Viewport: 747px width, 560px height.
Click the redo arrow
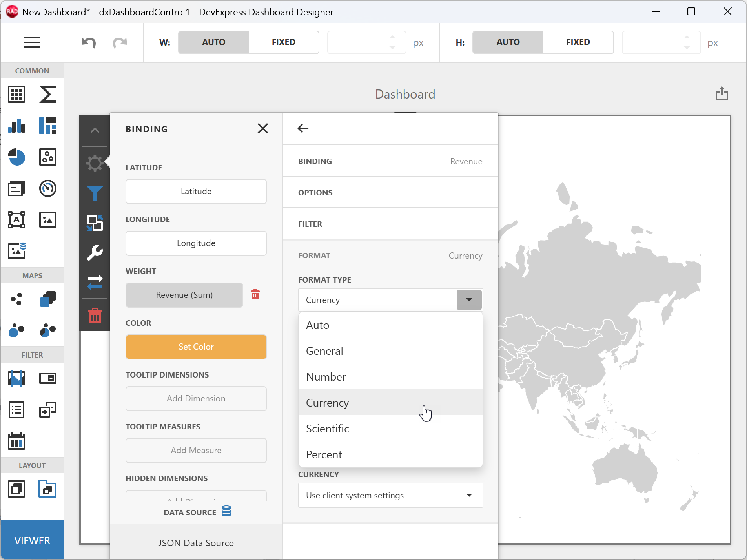(120, 42)
